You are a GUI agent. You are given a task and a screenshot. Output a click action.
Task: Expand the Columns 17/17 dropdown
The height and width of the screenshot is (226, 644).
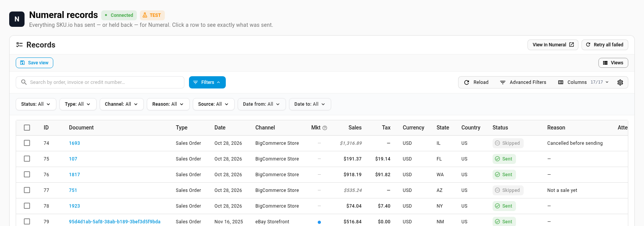tap(583, 82)
